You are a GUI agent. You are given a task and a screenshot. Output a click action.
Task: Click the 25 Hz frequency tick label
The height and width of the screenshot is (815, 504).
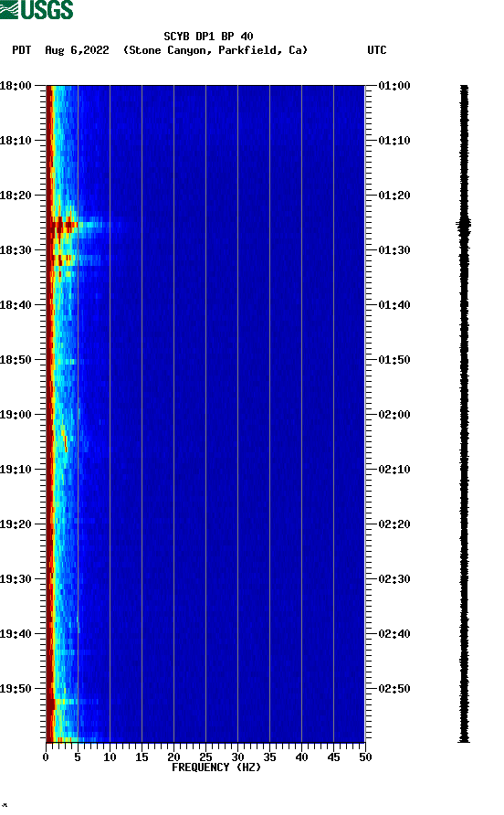[205, 757]
